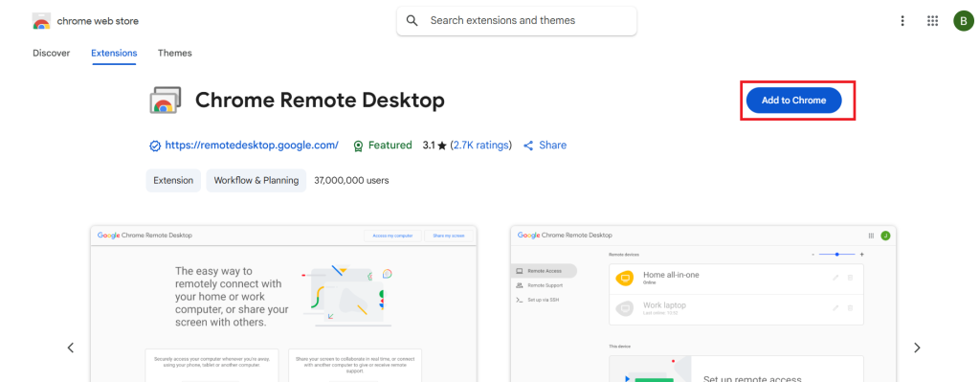980x382 pixels.
Task: Click the star icon next to 3.1
Action: pyautogui.click(x=442, y=146)
